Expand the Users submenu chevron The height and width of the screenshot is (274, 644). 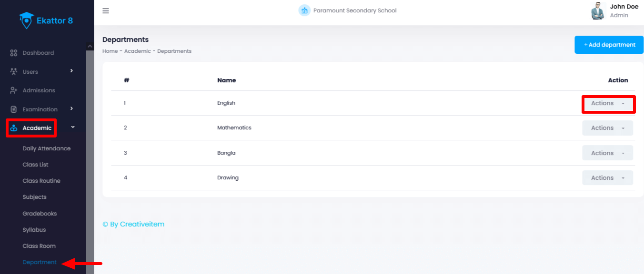(x=71, y=71)
